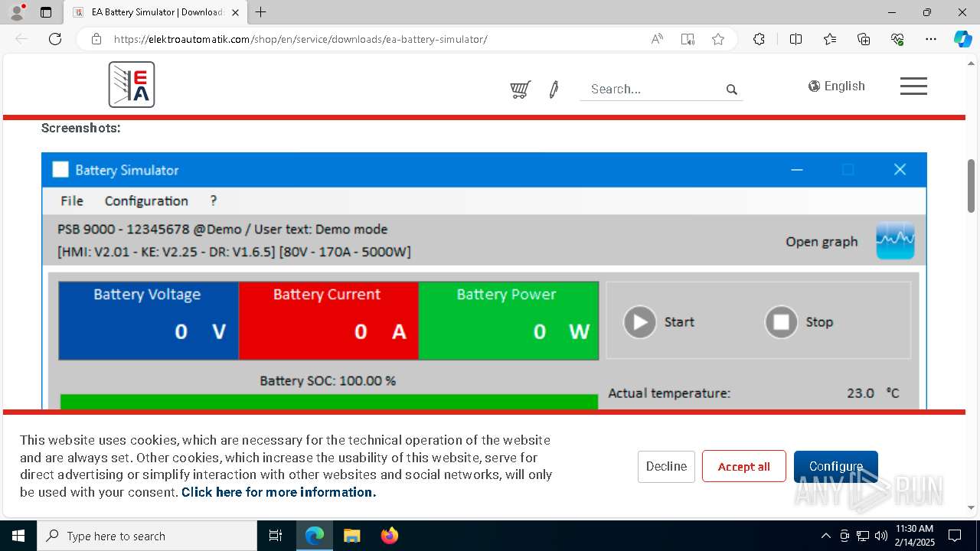This screenshot has height=551, width=980.
Task: Open immersive reader icon
Action: pos(688,39)
